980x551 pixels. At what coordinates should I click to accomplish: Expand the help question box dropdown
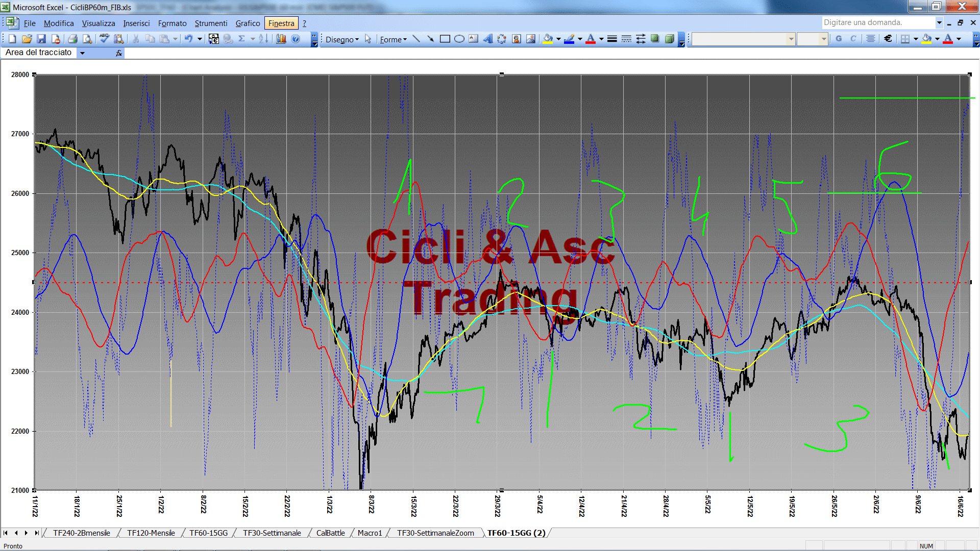click(939, 22)
